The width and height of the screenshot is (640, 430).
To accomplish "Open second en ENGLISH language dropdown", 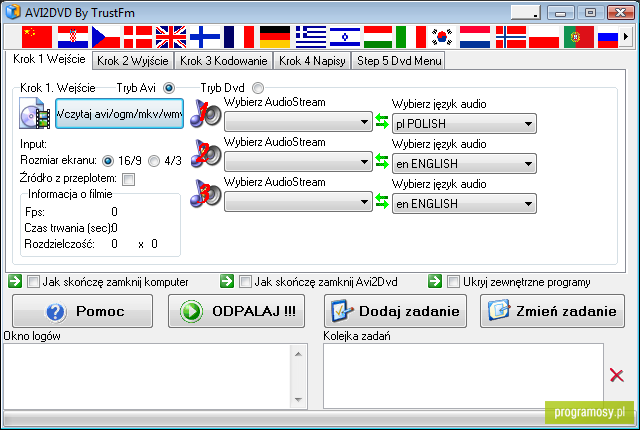I will click(x=464, y=164).
